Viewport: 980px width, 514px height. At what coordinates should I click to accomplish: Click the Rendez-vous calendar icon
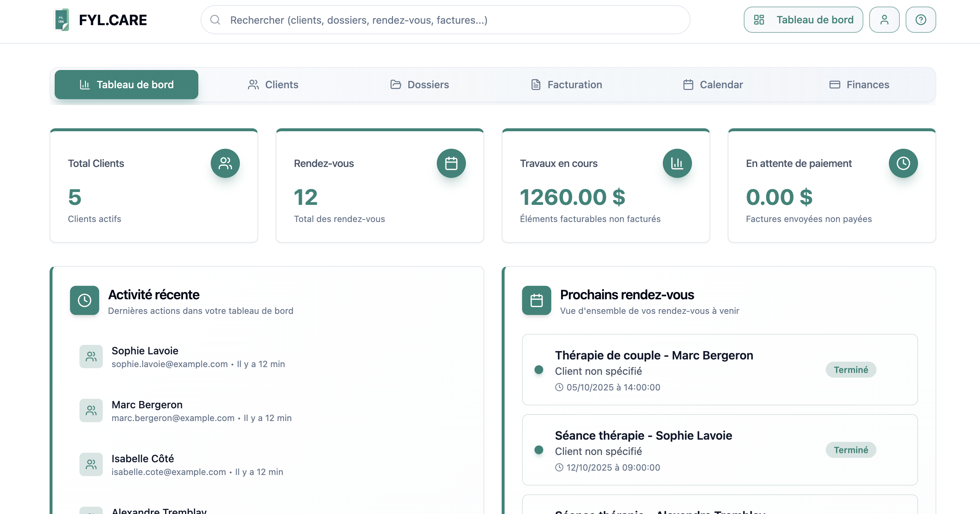pos(451,163)
